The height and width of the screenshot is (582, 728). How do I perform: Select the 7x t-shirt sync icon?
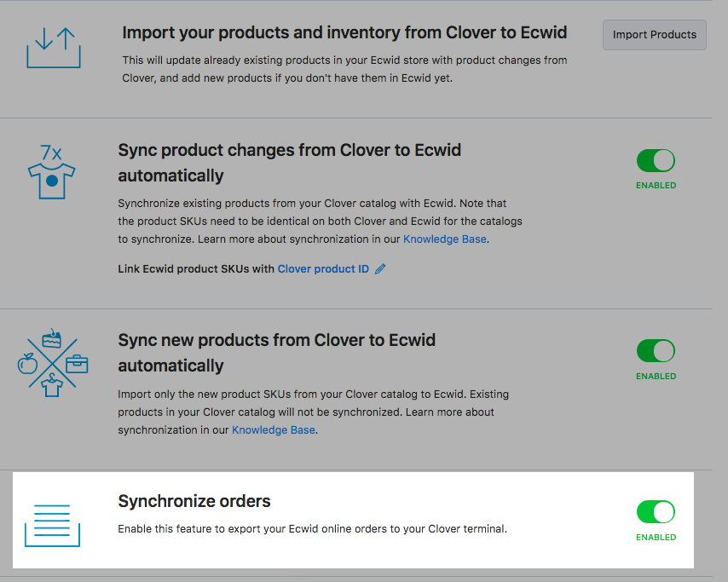tap(53, 169)
